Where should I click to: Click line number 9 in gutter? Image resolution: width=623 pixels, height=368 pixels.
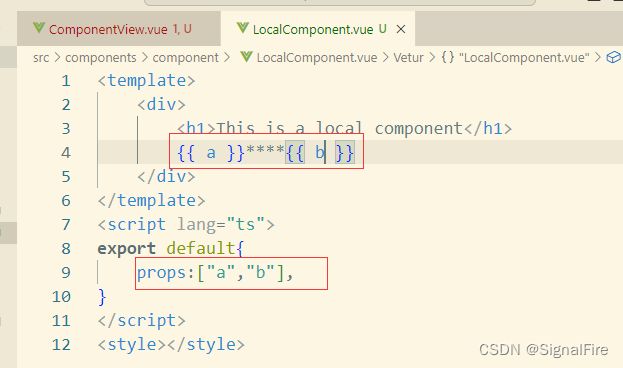66,273
